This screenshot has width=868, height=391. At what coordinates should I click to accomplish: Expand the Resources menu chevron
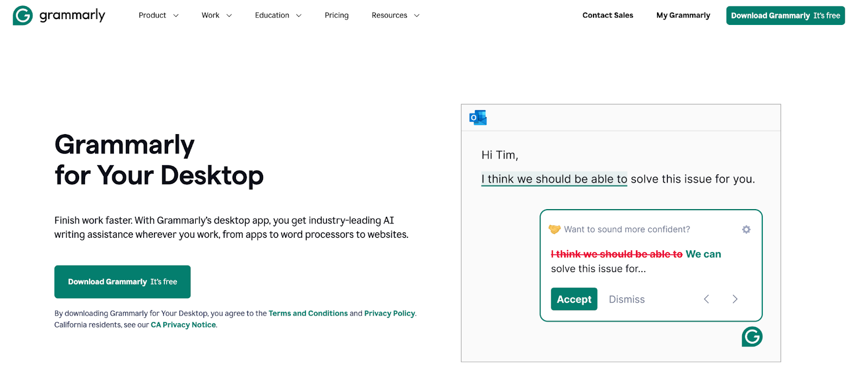(x=417, y=16)
